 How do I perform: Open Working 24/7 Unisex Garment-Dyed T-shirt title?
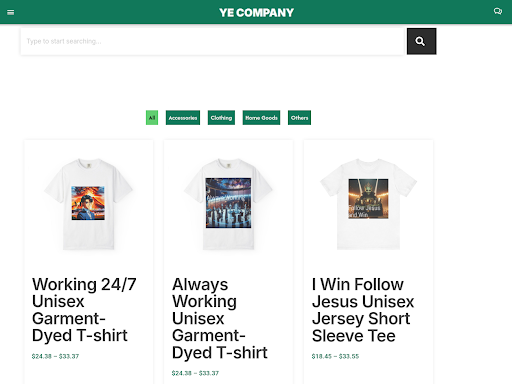point(84,310)
